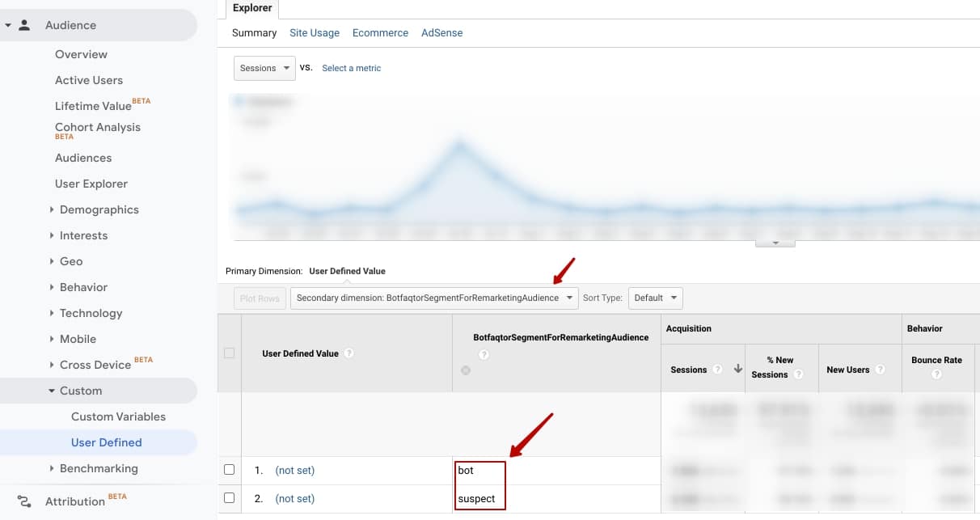Switch to the Ecommerce tab
The height and width of the screenshot is (520, 980).
pos(380,32)
